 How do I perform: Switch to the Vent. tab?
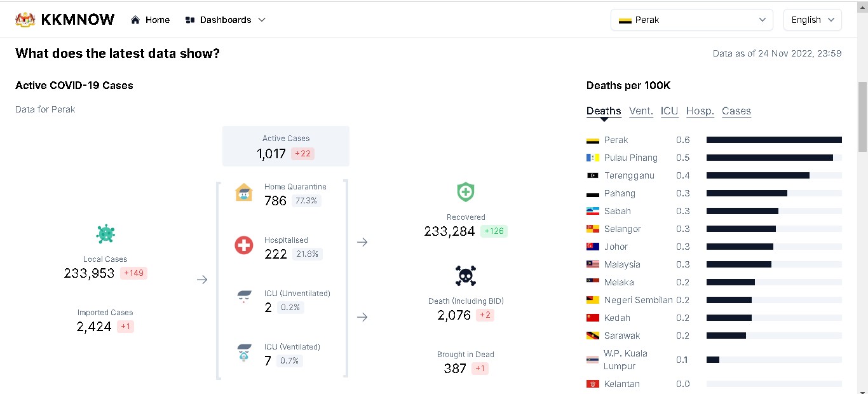(x=641, y=111)
